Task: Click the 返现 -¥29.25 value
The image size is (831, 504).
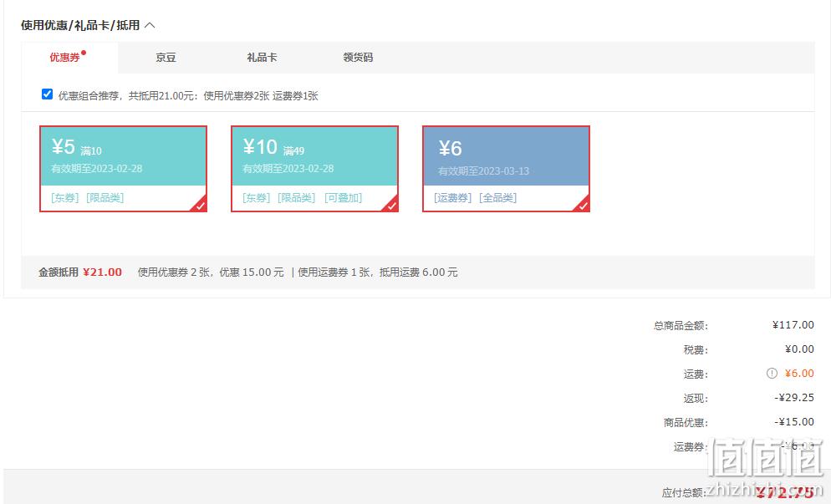Action: tap(794, 398)
